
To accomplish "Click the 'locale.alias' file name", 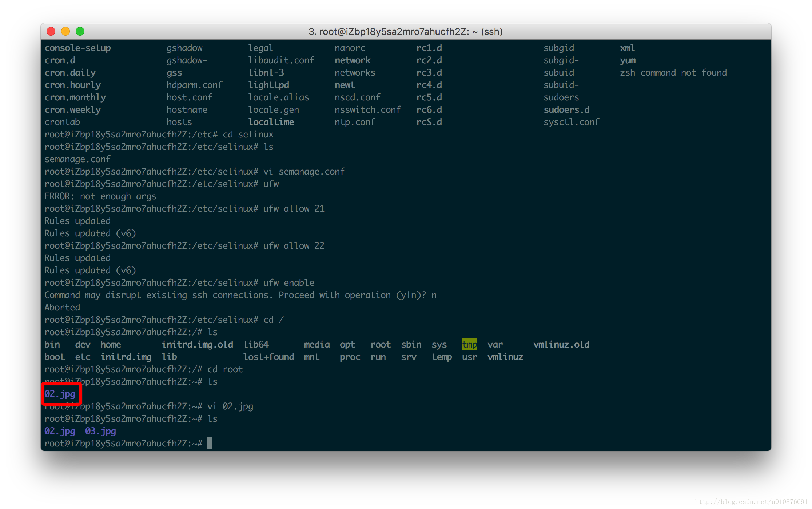I will [279, 97].
